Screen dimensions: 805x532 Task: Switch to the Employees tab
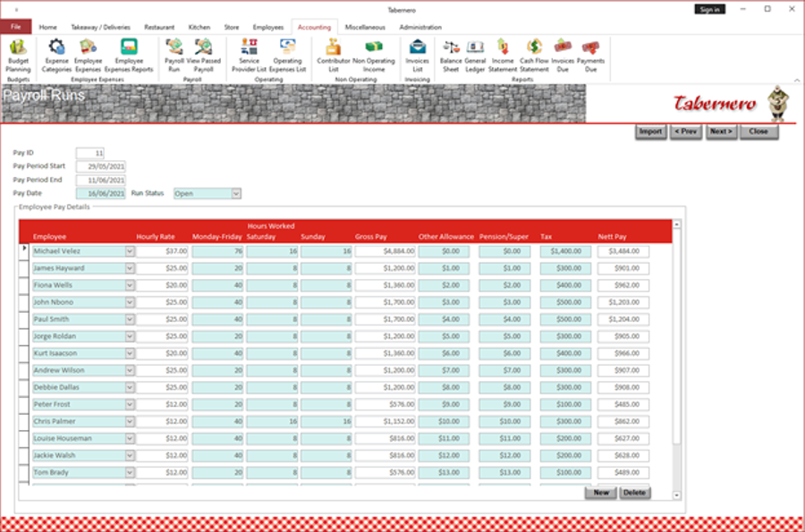pos(268,27)
